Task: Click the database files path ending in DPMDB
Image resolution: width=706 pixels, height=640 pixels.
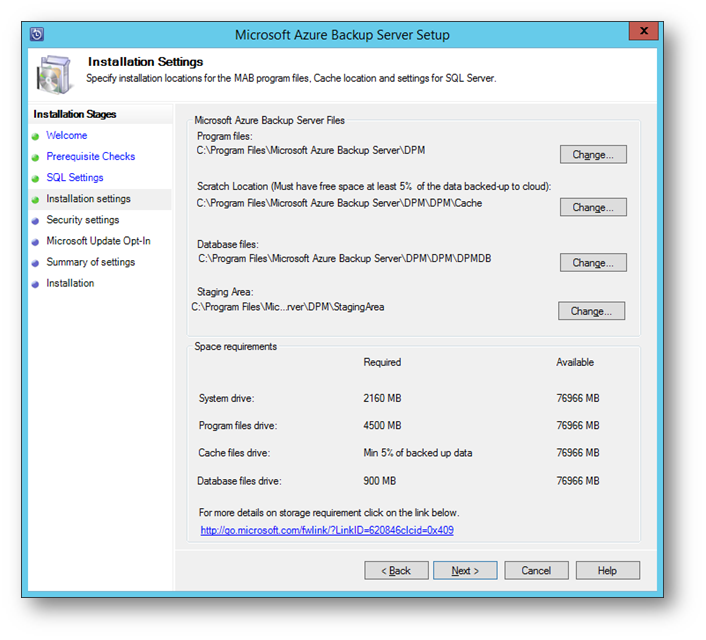Action: click(345, 259)
